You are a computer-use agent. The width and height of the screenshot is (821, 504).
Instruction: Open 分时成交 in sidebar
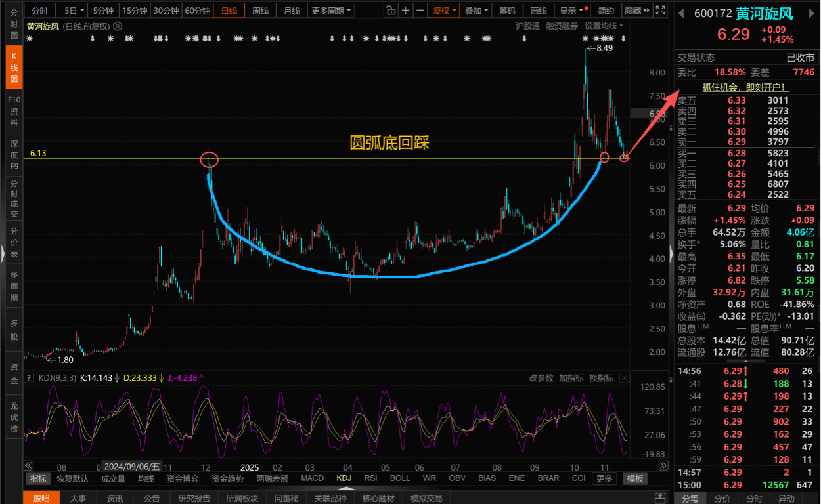click(x=14, y=199)
